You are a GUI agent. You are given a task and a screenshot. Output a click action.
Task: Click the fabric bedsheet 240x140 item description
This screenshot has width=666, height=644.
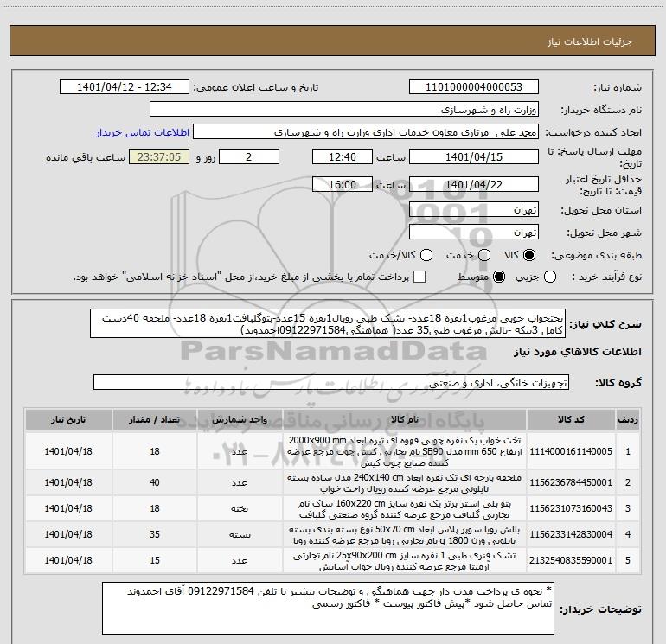(x=405, y=482)
